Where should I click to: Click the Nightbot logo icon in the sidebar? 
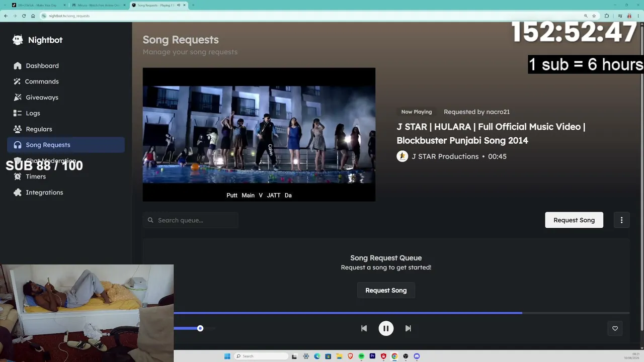(18, 40)
